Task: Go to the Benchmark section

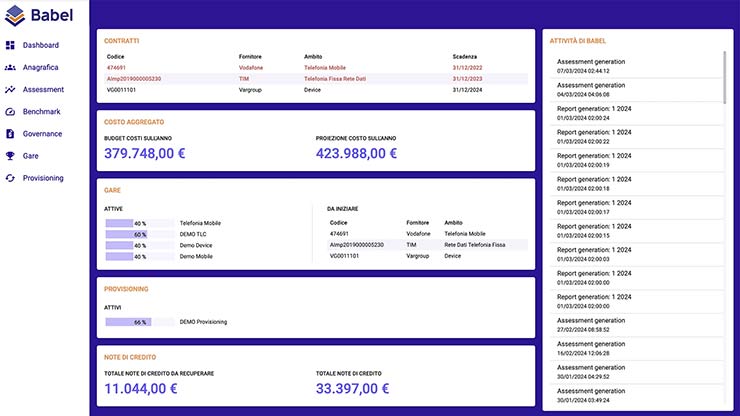Action: click(x=42, y=111)
